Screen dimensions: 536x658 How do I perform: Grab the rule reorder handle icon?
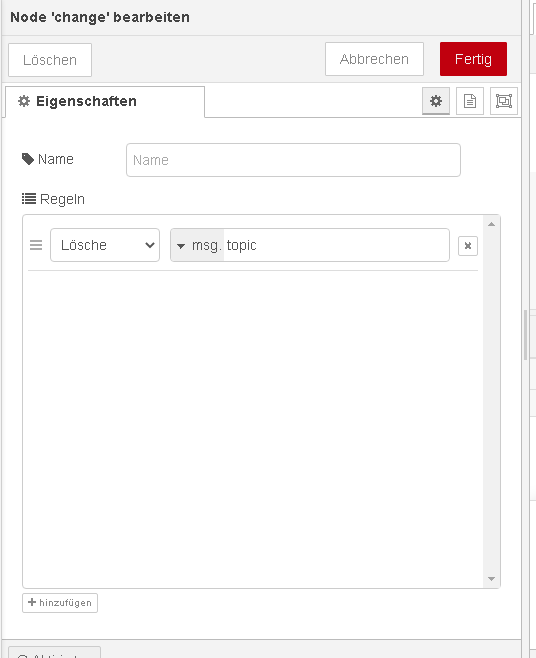36,245
